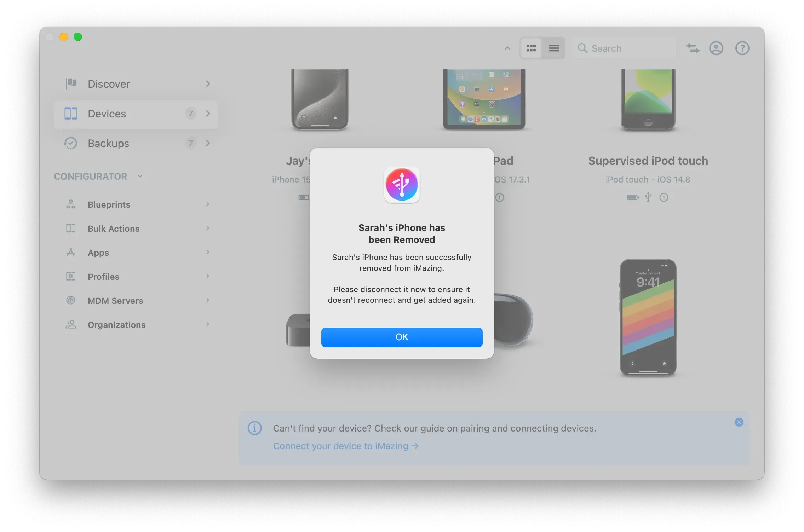The width and height of the screenshot is (804, 532).
Task: Open the Backups section clock icon
Action: click(71, 143)
